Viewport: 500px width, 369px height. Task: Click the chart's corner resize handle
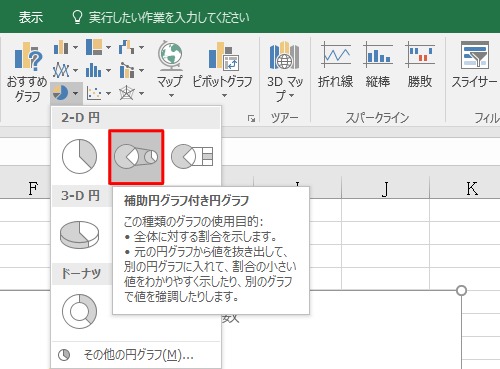click(x=461, y=291)
